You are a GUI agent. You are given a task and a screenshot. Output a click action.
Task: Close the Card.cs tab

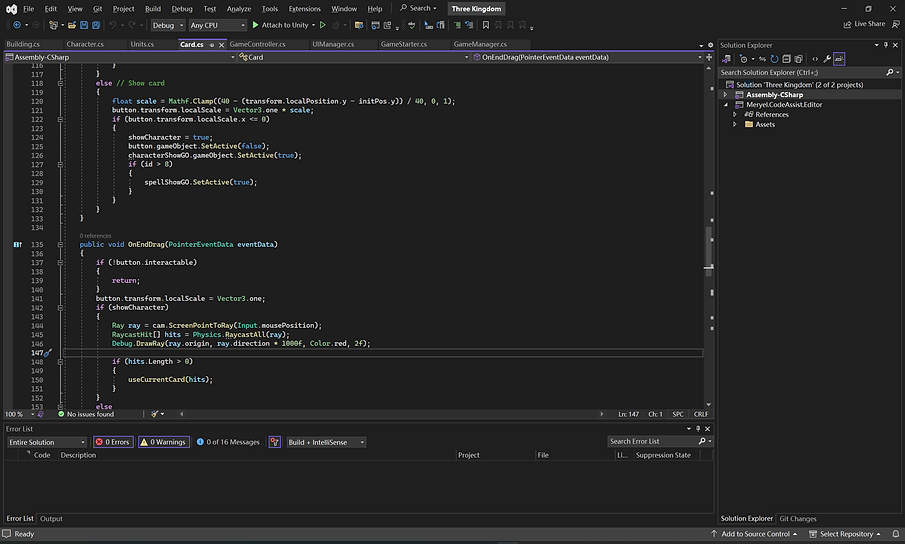pos(221,44)
